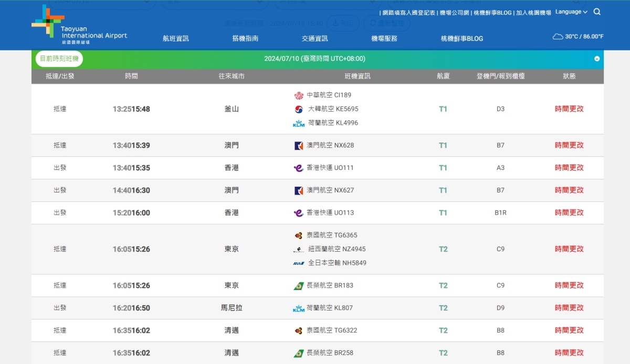Viewport: 630px width, 364px height.
Task: Click the HK Express logo beside UO113
Action: (298, 213)
